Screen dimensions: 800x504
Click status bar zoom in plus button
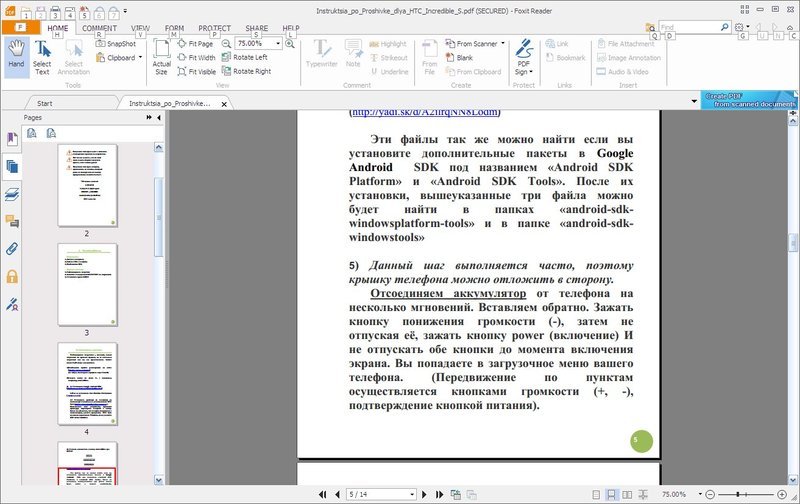tap(782, 494)
